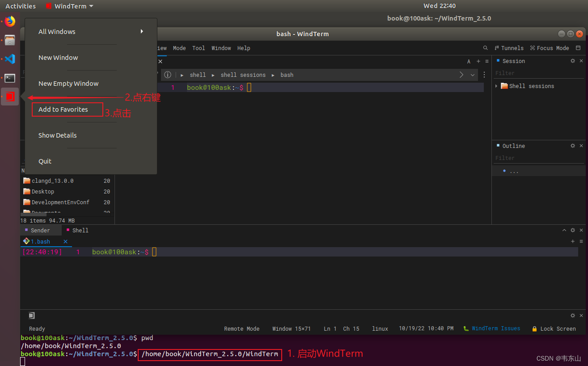
Task: Click the Session Filter input field
Action: click(x=539, y=73)
